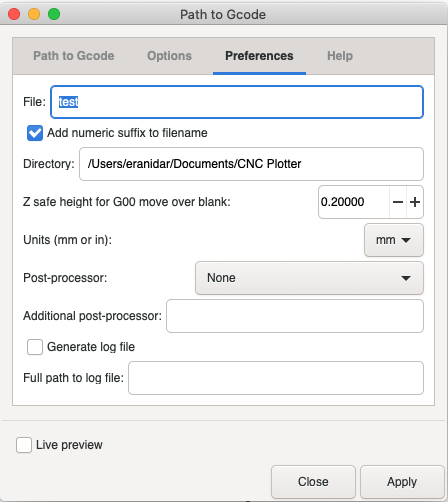Focus the File name input field

pyautogui.click(x=237, y=102)
